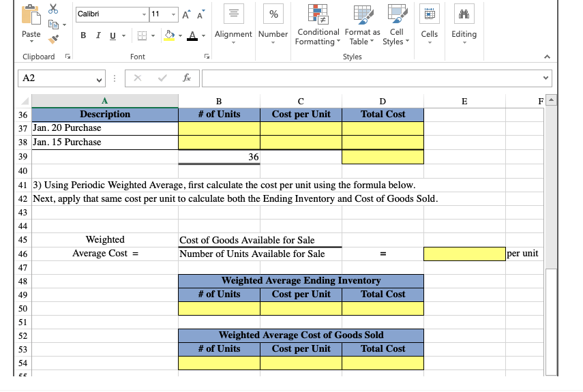Open the Number format group
Screen dimensions: 583x392
273,25
